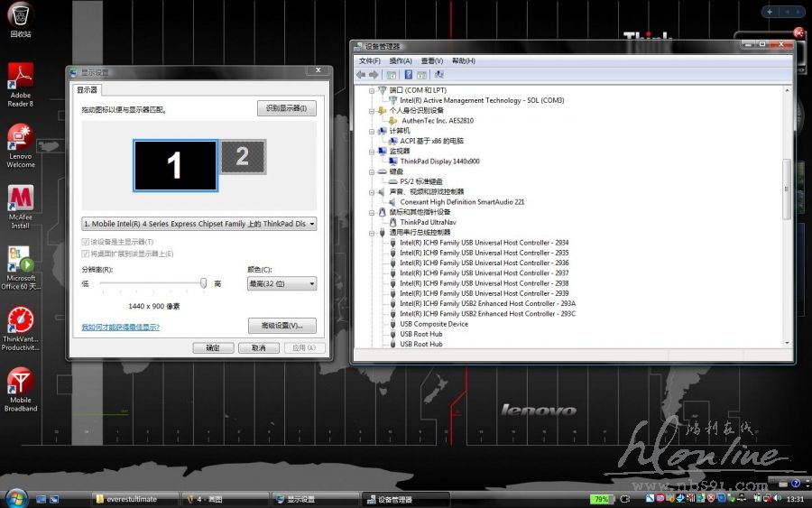The width and height of the screenshot is (812, 508).
Task: Open the display device selection dropdown
Action: (x=198, y=224)
